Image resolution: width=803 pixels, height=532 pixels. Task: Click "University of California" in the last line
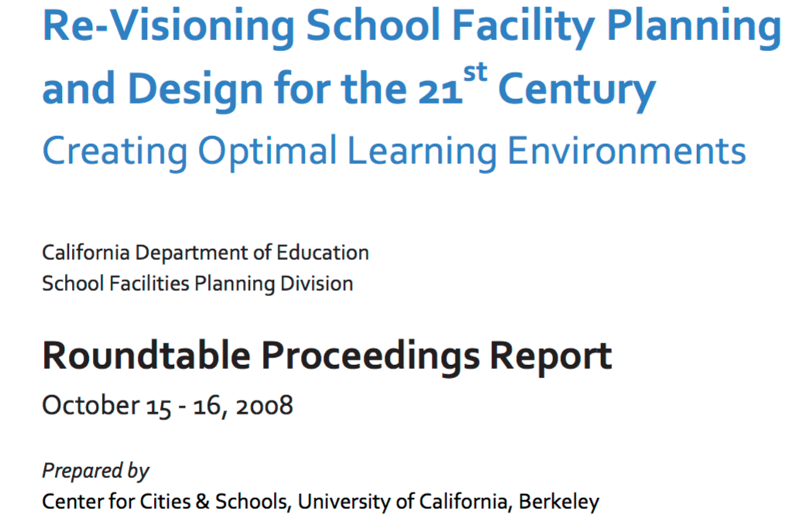coord(402,502)
